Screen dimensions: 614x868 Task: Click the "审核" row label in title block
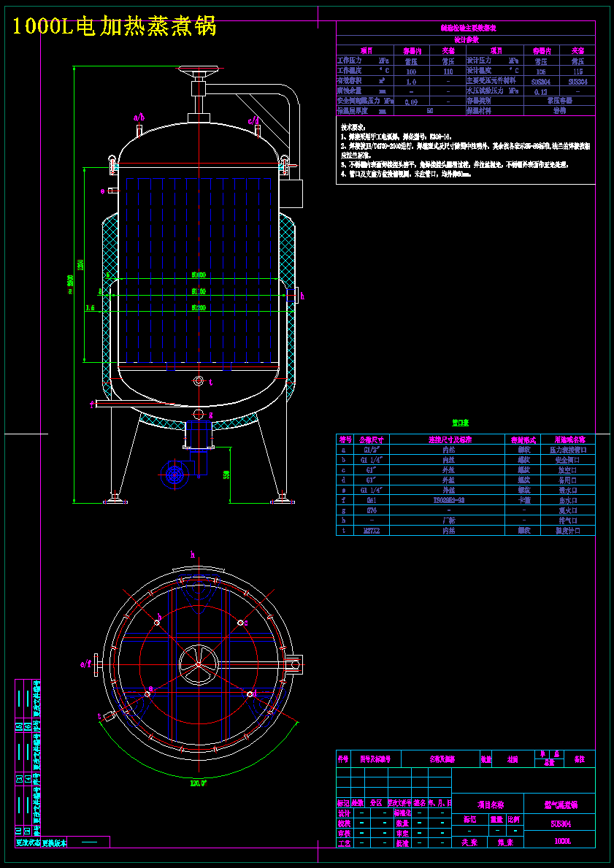(344, 833)
